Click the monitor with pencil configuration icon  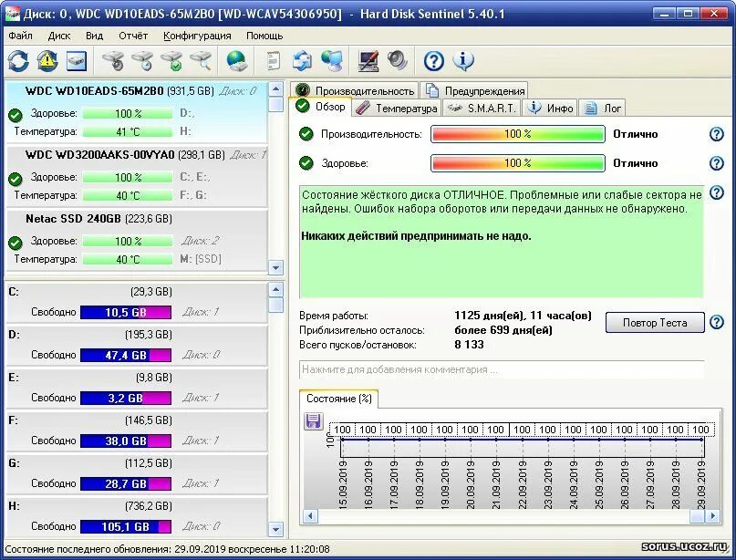click(x=368, y=61)
